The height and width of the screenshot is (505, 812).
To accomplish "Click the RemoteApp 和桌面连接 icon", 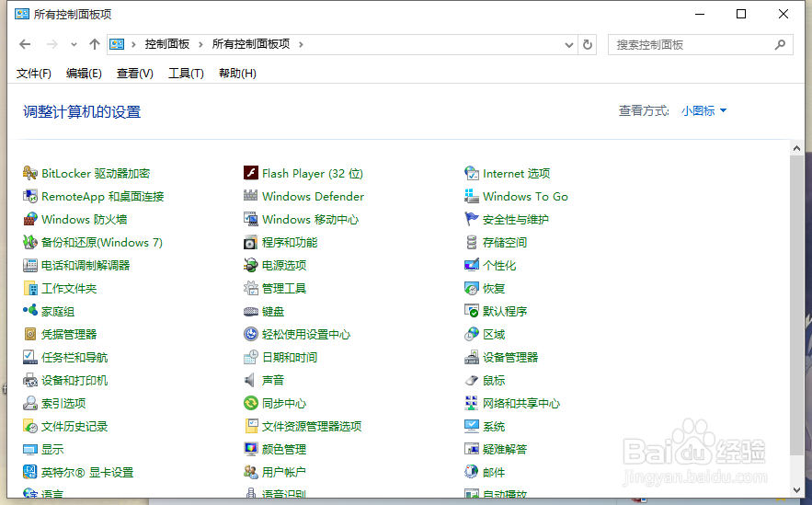I will (30, 196).
